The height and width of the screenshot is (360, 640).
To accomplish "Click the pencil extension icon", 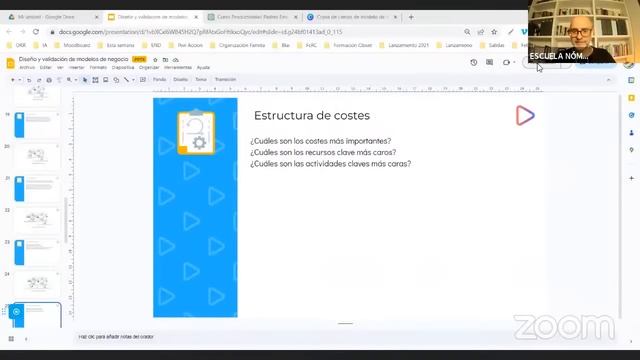I will pyautogui.click(x=511, y=32).
